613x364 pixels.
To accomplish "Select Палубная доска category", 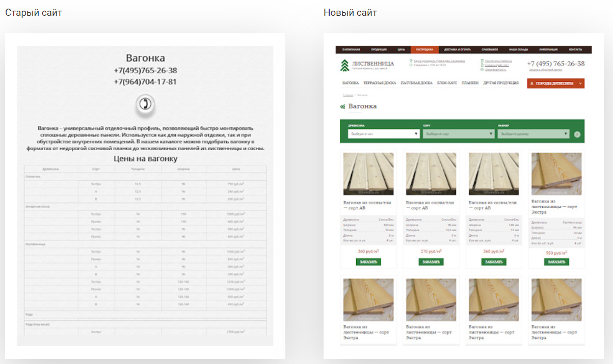I will coord(416,83).
